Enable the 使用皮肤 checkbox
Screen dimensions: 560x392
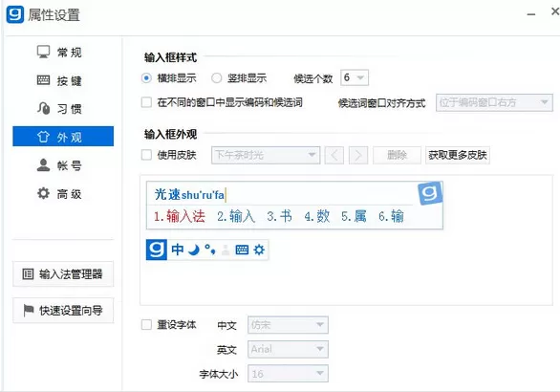point(146,155)
